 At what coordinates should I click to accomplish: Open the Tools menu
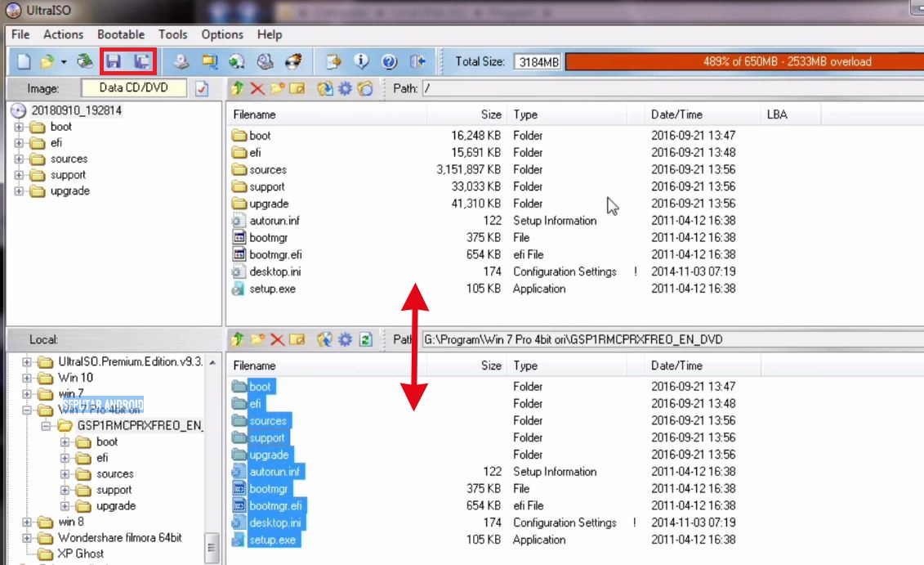click(x=172, y=35)
